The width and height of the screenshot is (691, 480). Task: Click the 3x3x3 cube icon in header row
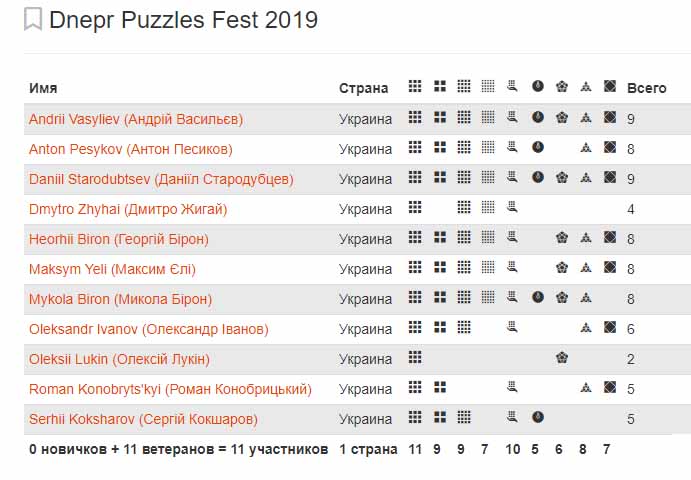coord(415,86)
